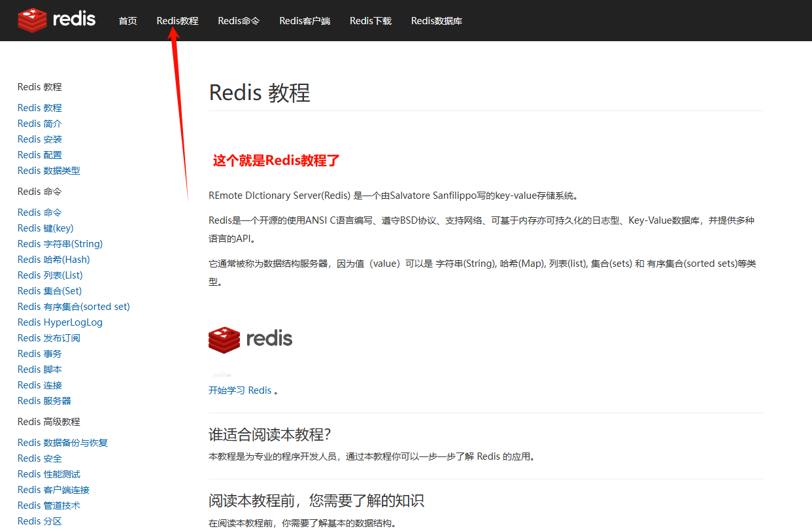This screenshot has width=812, height=531.
Task: Open the Redis 键(key) link
Action: coord(44,228)
